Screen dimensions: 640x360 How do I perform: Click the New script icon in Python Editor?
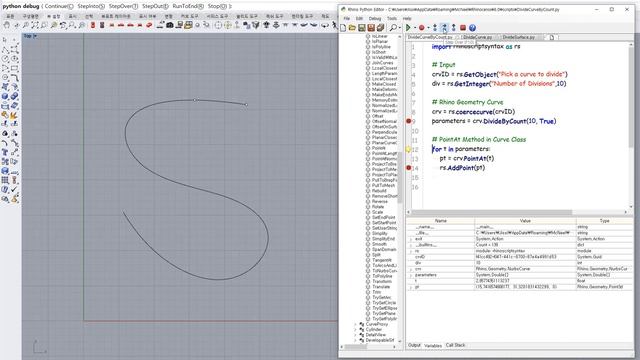coord(343,28)
